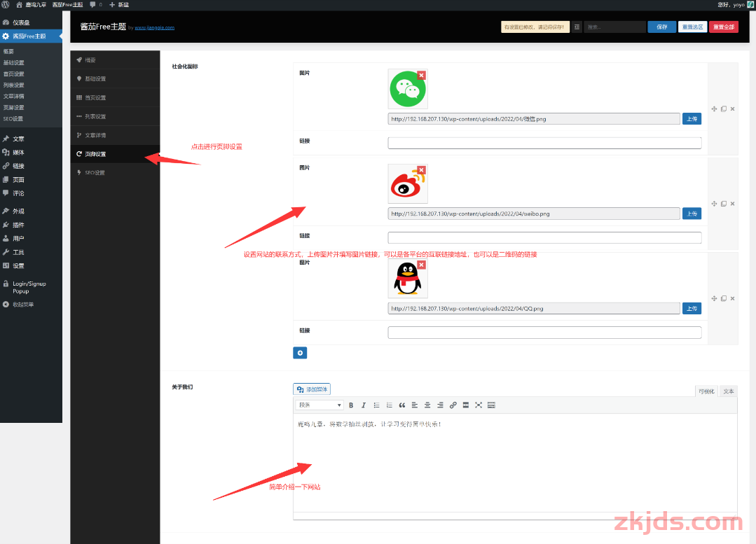This screenshot has height=544, width=756.
Task: Click the link field under the WeChat image
Action: (x=544, y=143)
